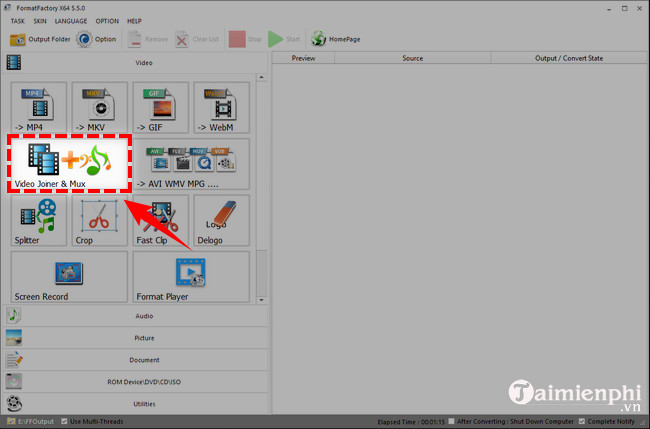This screenshot has height=429, width=650.
Task: Open the OPTION menu
Action: click(x=107, y=21)
